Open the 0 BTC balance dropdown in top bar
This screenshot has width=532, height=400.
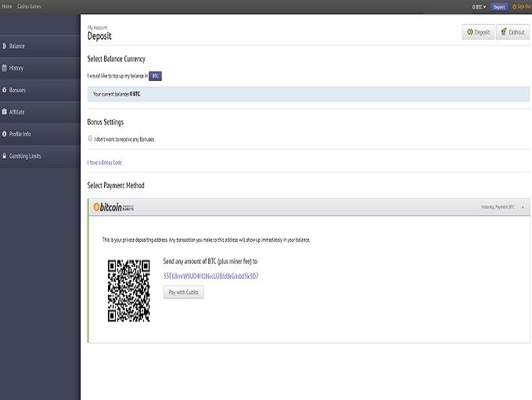[x=479, y=6]
